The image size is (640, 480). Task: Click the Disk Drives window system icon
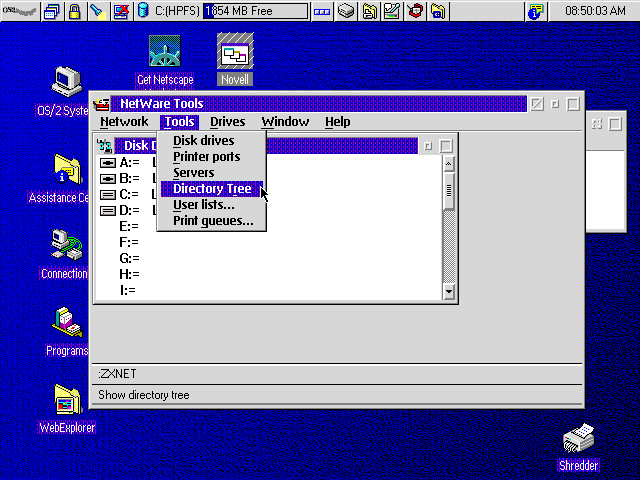tap(104, 146)
